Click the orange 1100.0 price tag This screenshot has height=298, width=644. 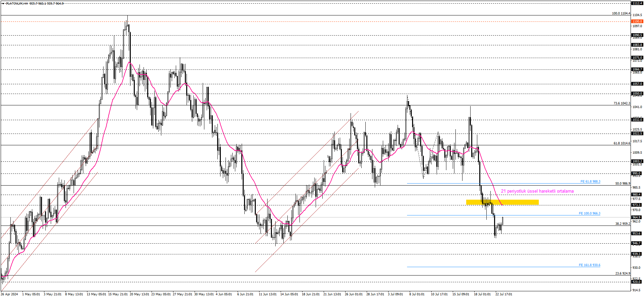tap(637, 21)
